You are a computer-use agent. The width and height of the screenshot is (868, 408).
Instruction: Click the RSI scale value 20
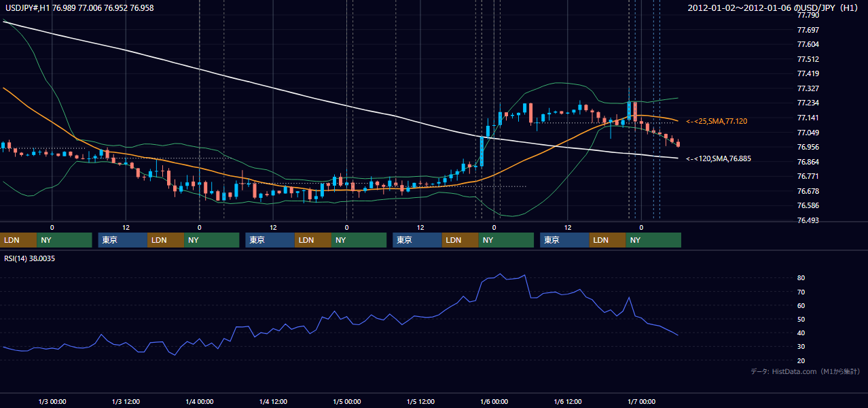801,360
